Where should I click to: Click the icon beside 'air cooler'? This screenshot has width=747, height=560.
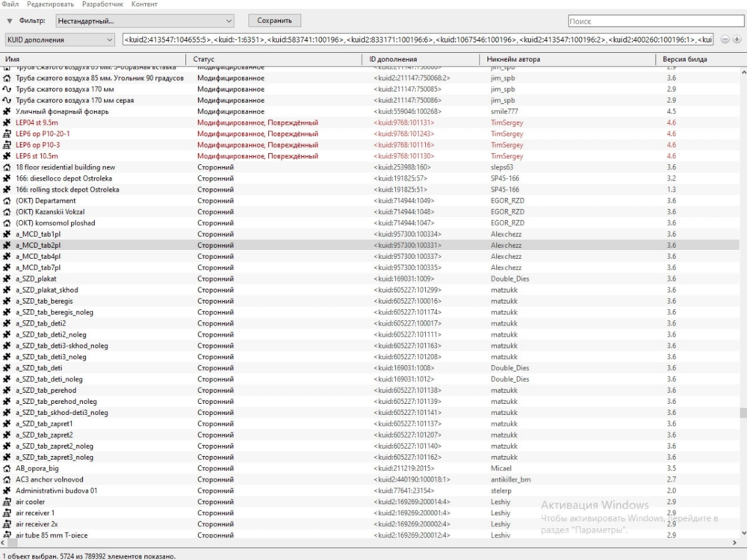7,502
